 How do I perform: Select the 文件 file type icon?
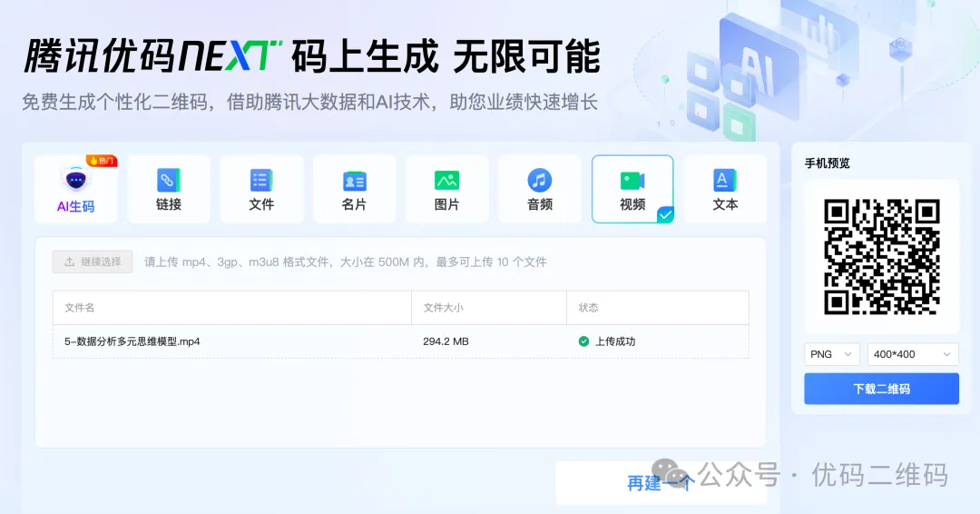[261, 180]
